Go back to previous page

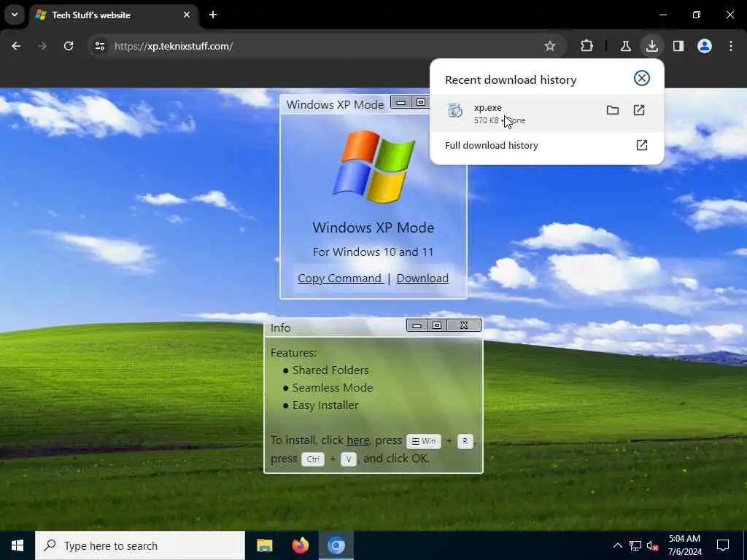point(16,46)
